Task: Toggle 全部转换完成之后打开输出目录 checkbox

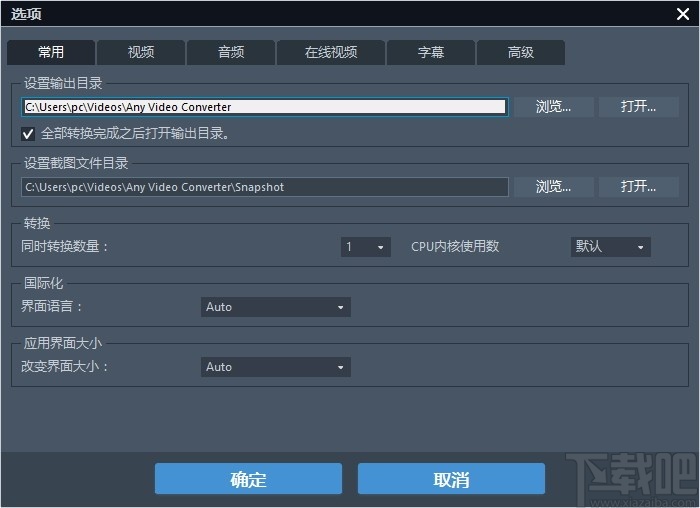Action: pyautogui.click(x=28, y=133)
